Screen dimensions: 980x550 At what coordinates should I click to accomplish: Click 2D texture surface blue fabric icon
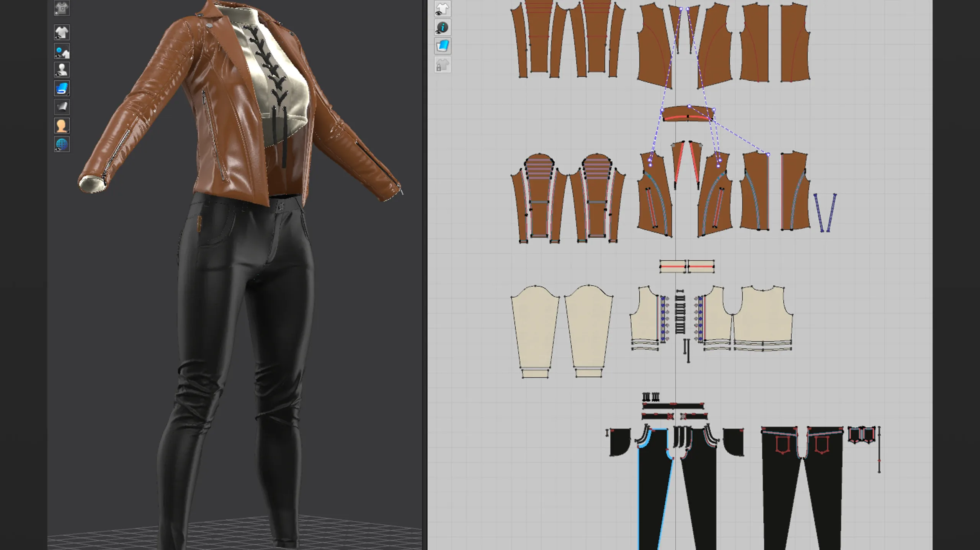tap(443, 46)
